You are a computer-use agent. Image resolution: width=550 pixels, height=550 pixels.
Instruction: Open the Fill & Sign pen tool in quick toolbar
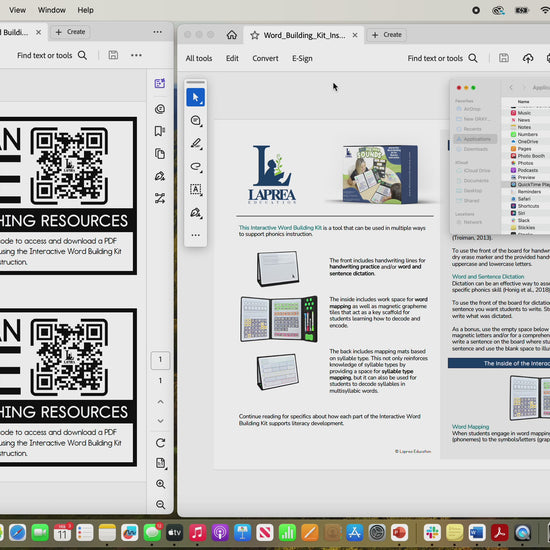[195, 213]
